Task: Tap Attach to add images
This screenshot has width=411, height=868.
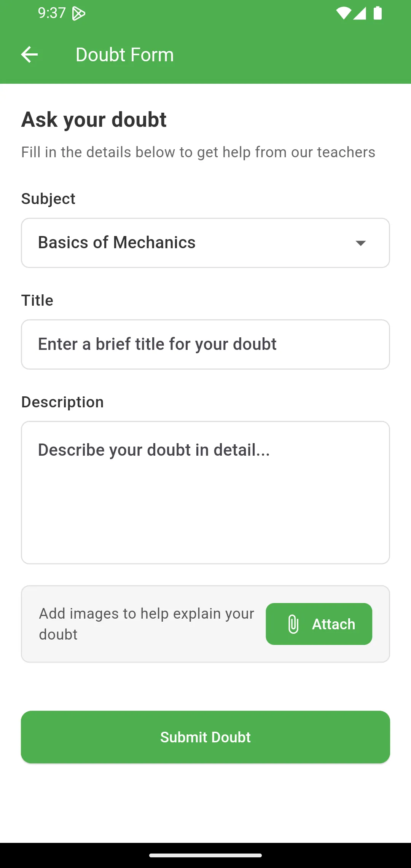Action: (319, 624)
